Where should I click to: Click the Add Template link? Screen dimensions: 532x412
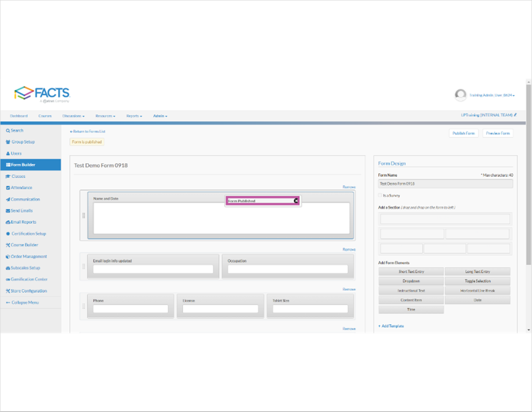(x=391, y=326)
